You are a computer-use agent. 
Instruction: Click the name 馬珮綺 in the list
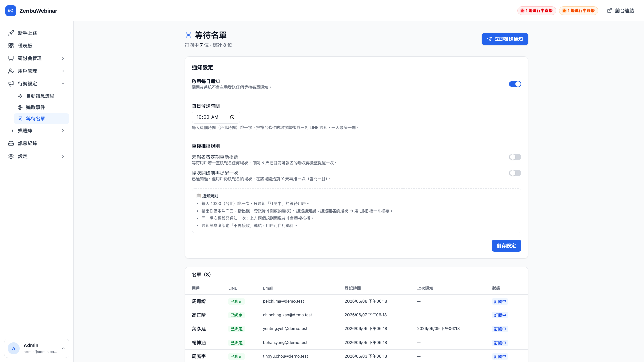point(199,301)
